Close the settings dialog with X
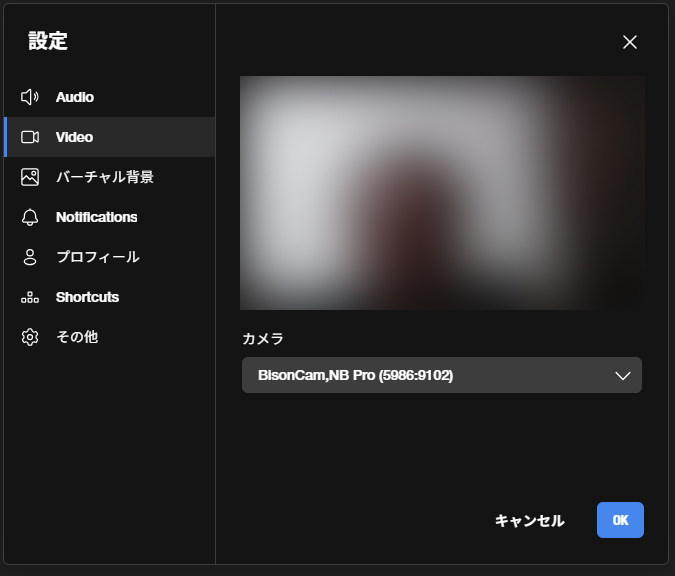Image resolution: width=675 pixels, height=576 pixels. (630, 42)
